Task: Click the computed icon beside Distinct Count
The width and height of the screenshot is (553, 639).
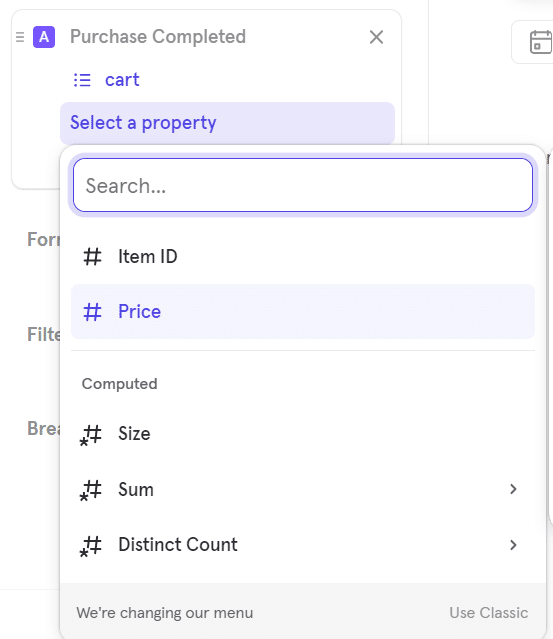Action: pos(91,546)
